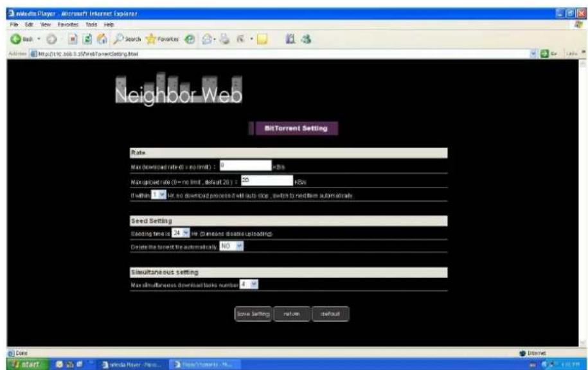This screenshot has height=370, width=588.
Task: Click the Simultaneous setting section header
Action: 289,272
